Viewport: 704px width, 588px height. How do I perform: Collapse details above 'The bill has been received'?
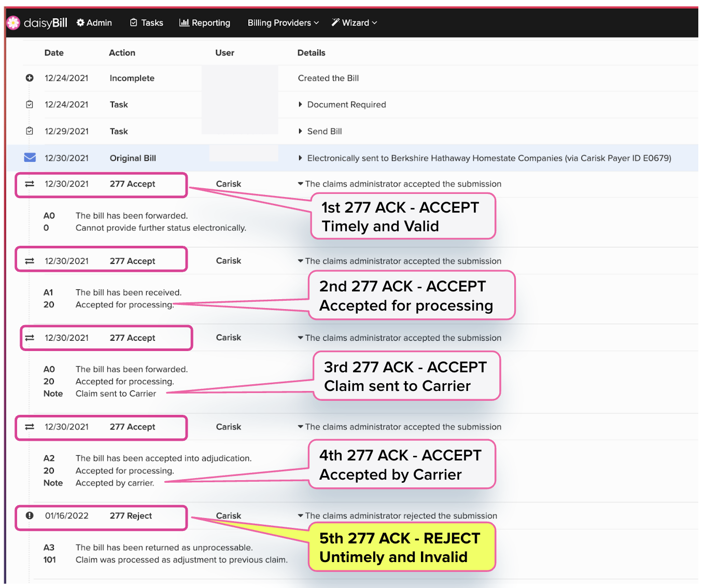coord(300,261)
